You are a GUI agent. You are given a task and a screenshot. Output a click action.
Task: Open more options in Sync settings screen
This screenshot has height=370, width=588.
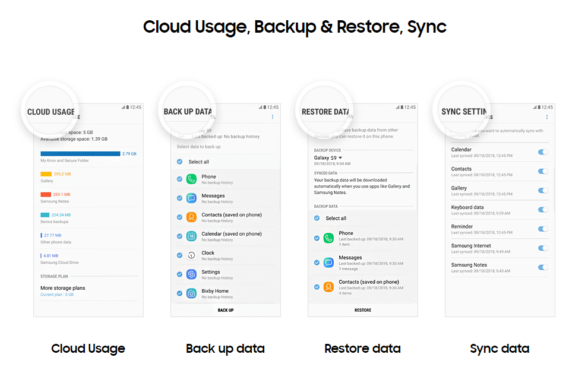tap(547, 117)
